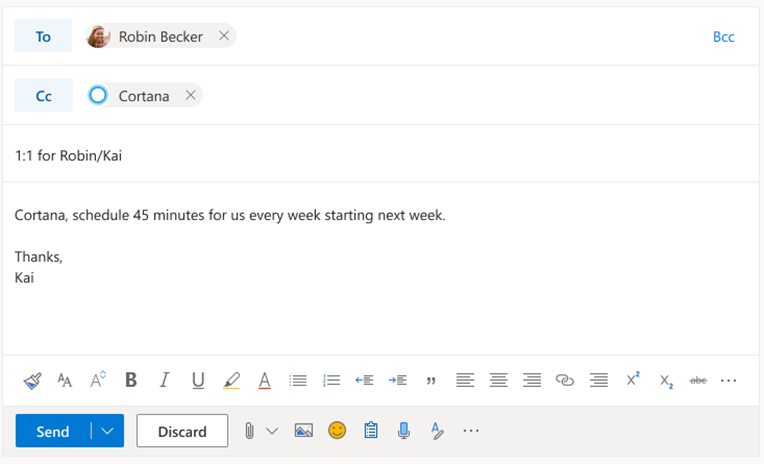
Task: Insert a bulleted list
Action: (298, 380)
